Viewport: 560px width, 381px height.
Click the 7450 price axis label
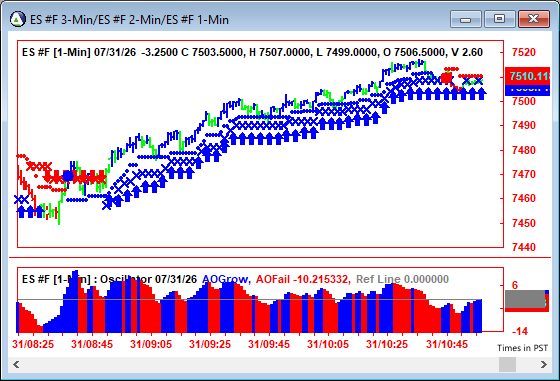pyautogui.click(x=524, y=223)
